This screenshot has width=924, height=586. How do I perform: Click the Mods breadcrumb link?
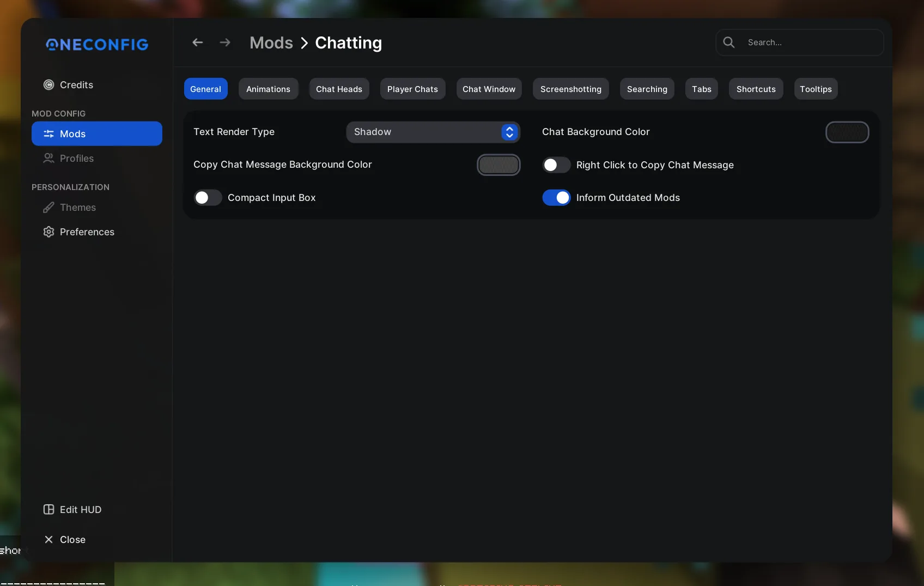tap(271, 42)
